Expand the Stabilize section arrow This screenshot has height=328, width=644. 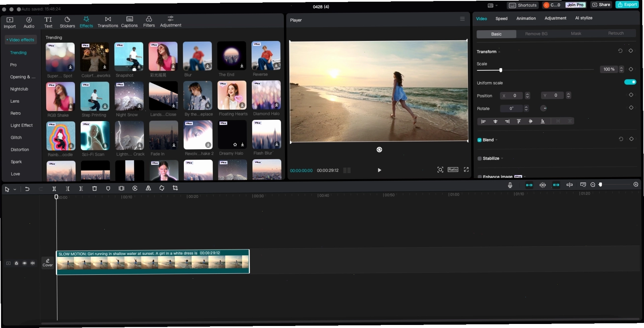[502, 159]
